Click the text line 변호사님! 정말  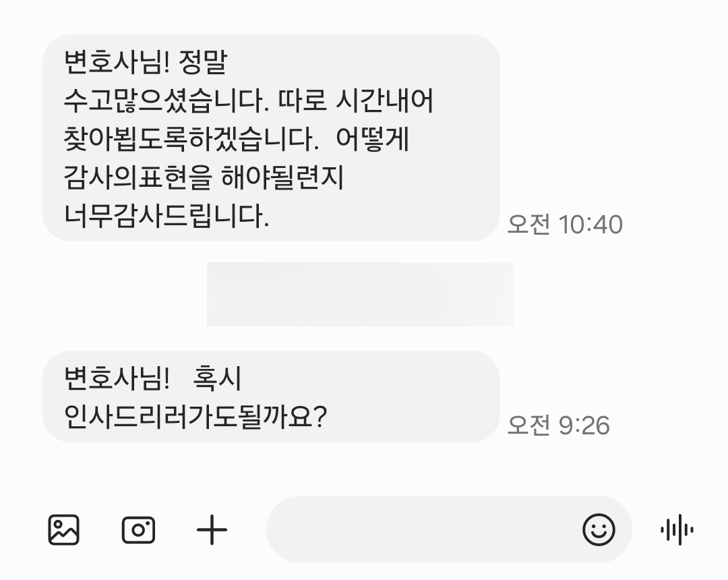[x=146, y=62]
